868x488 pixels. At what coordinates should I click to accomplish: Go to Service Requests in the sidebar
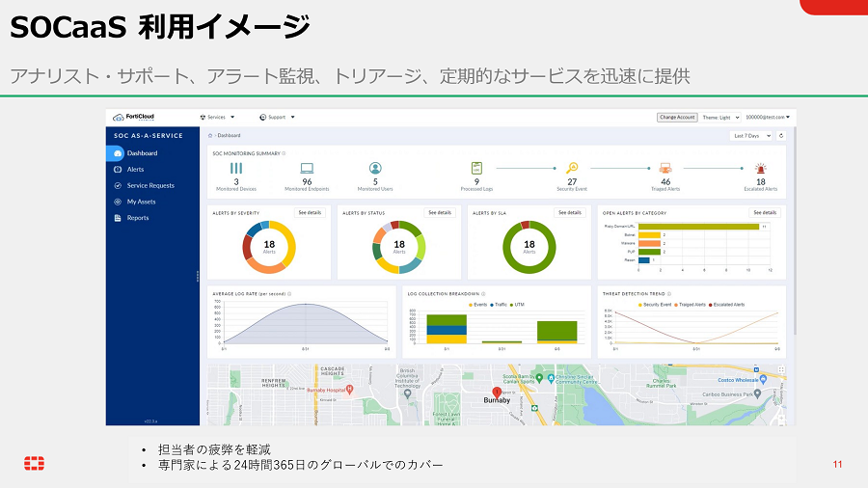pos(149,185)
